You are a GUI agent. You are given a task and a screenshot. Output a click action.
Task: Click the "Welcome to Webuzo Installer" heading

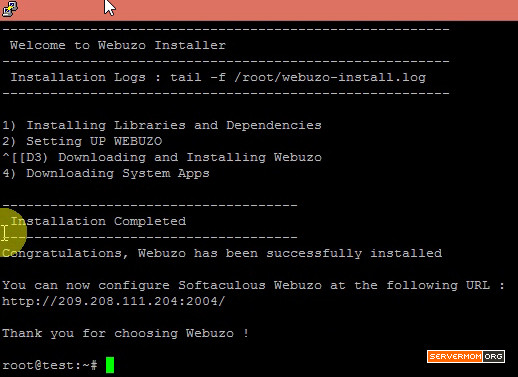point(118,45)
